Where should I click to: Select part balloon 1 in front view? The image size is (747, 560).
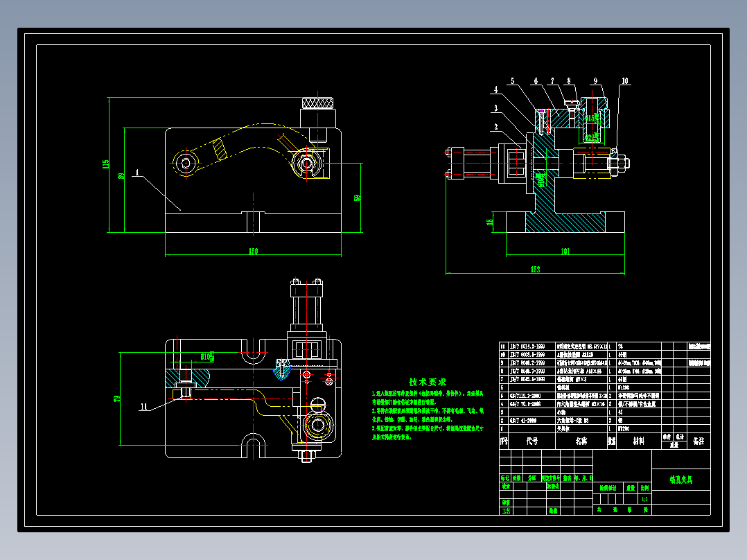coord(137,173)
